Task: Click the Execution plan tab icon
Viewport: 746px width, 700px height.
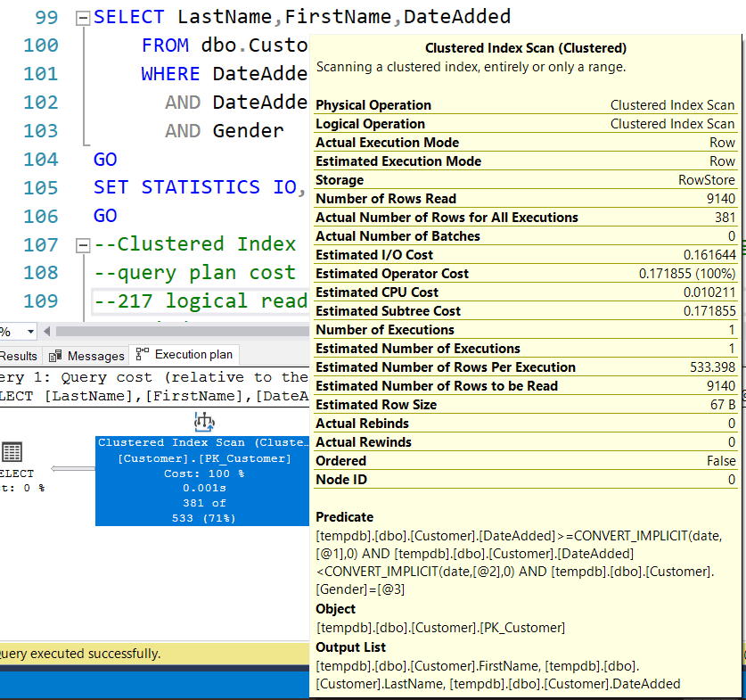Action: [143, 354]
